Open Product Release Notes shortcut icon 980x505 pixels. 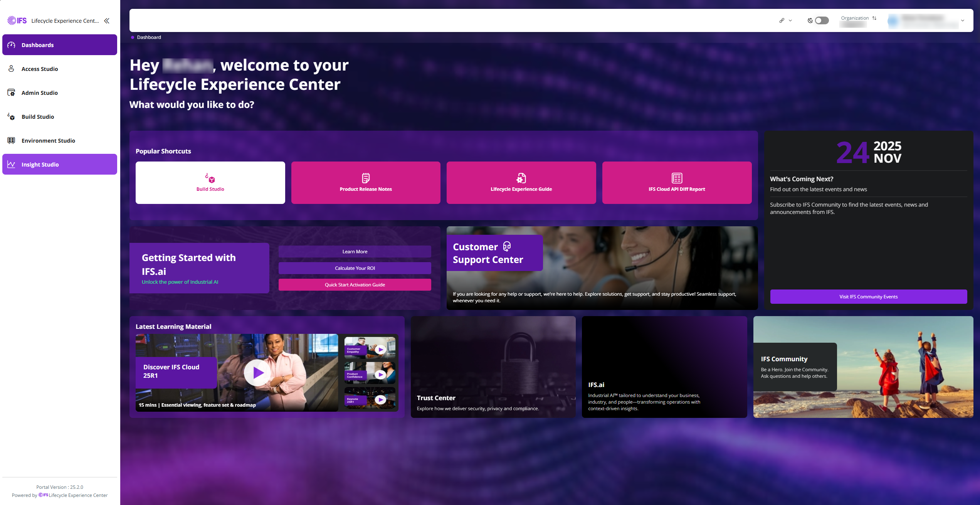[x=365, y=178]
